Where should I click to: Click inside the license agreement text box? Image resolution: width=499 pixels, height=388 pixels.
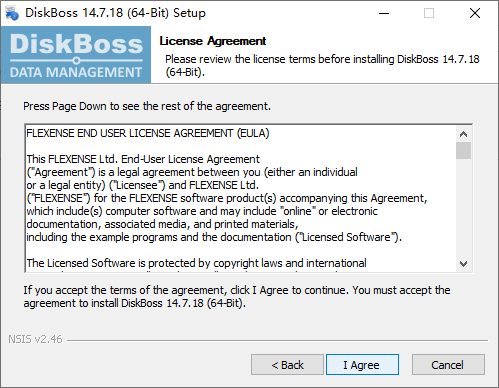[x=241, y=198]
